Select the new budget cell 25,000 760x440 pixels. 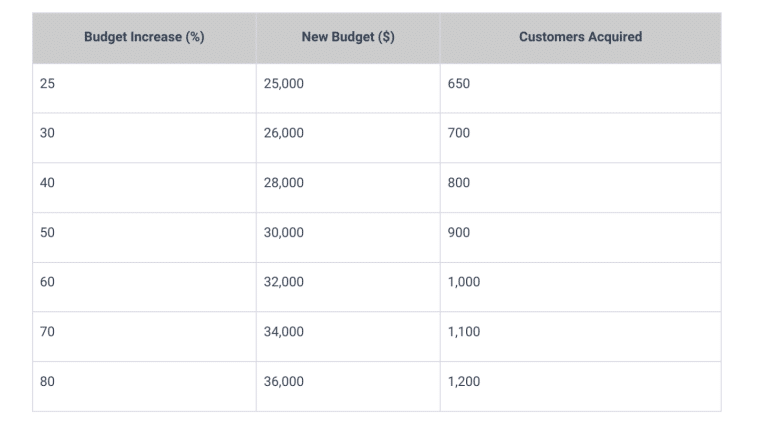click(348, 88)
